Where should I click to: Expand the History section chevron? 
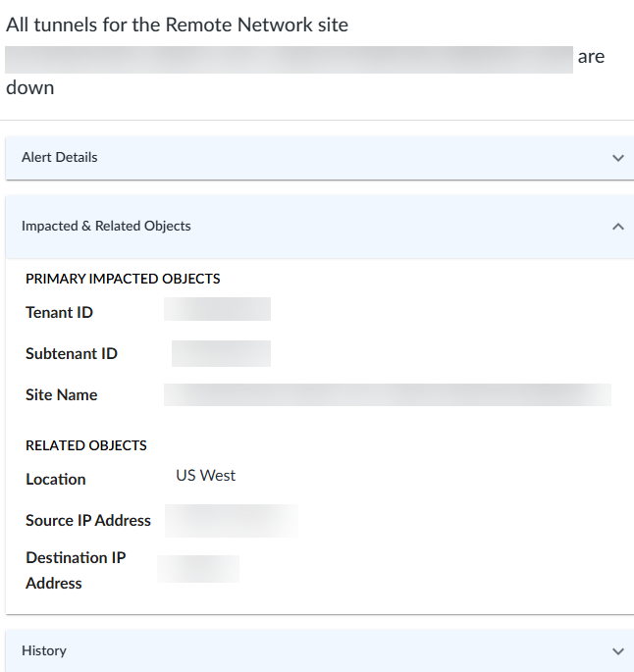pos(617,651)
